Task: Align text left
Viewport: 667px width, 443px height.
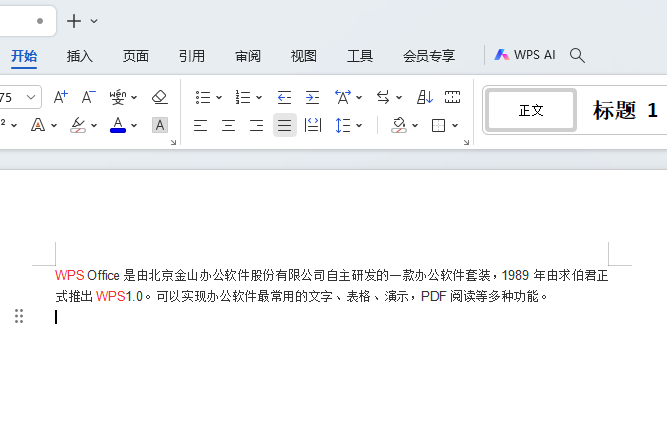Action: [200, 125]
